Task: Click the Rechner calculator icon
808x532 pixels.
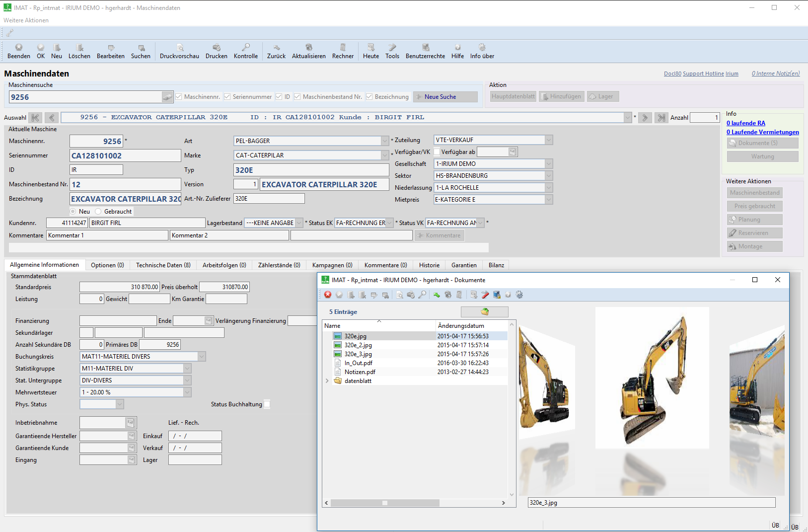Action: point(343,51)
